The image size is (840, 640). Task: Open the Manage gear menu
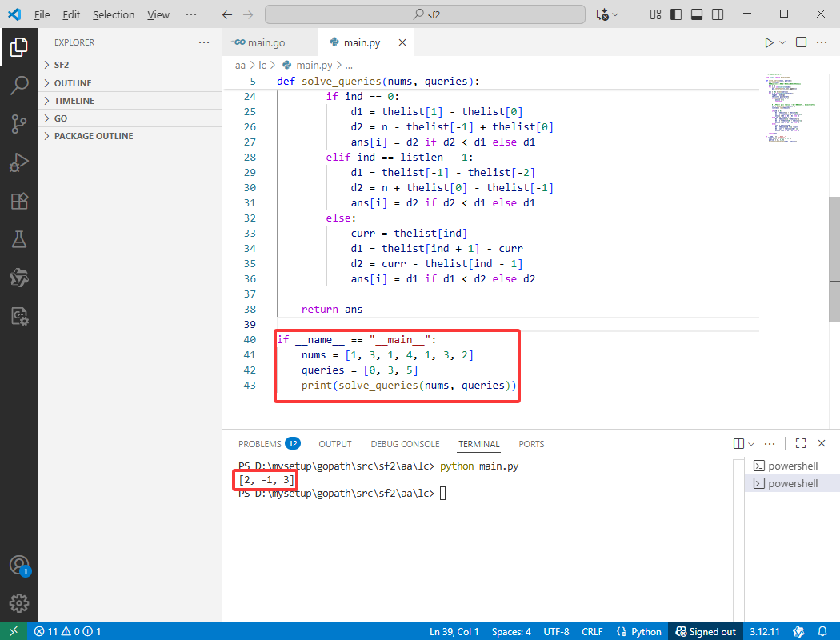pos(18,603)
